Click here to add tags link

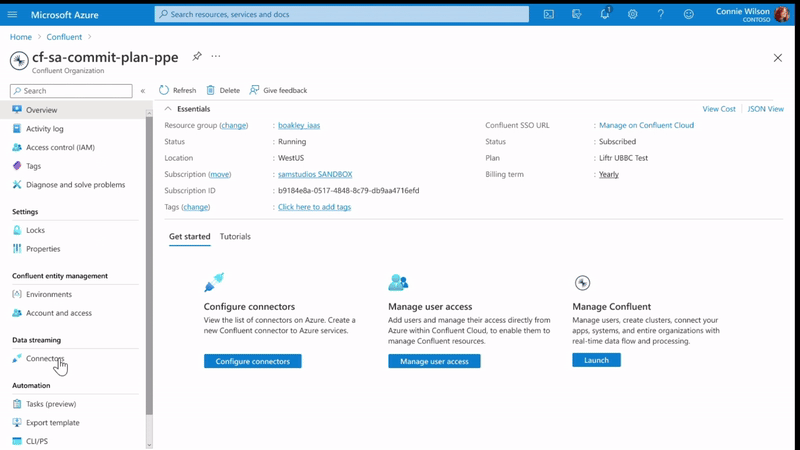[314, 207]
